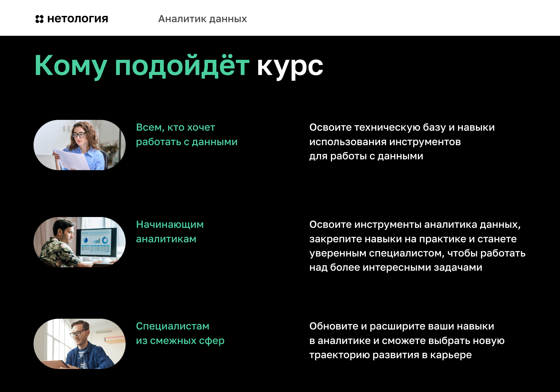Click the Освоите инструменты аналитика данных description
Viewport: 560px width, 392px height.
417,246
